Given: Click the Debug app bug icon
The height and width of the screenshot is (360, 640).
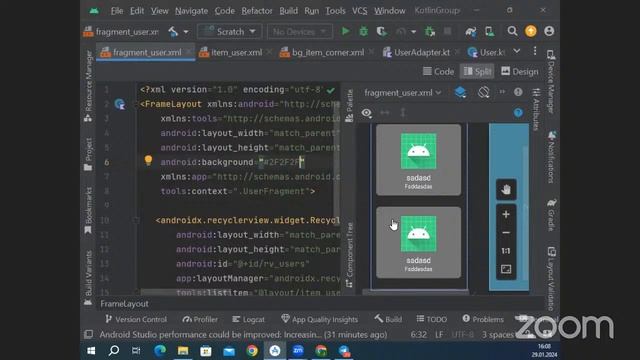Looking at the screenshot, I should tap(363, 31).
